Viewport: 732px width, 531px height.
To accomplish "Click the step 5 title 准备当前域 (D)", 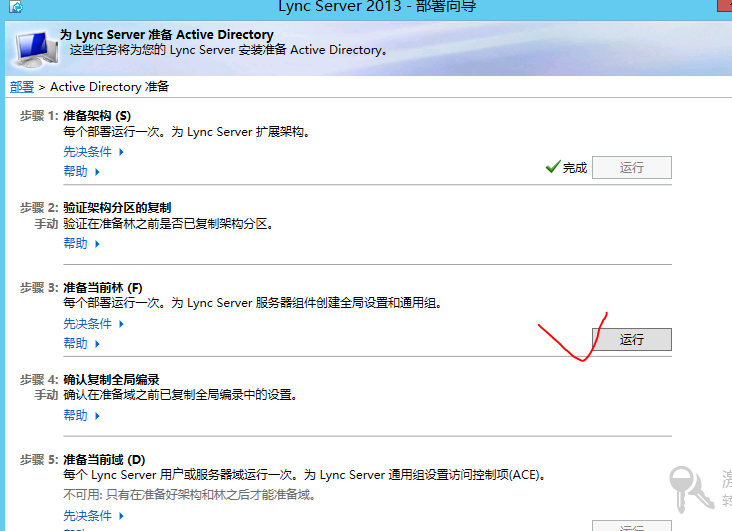I will (104, 460).
